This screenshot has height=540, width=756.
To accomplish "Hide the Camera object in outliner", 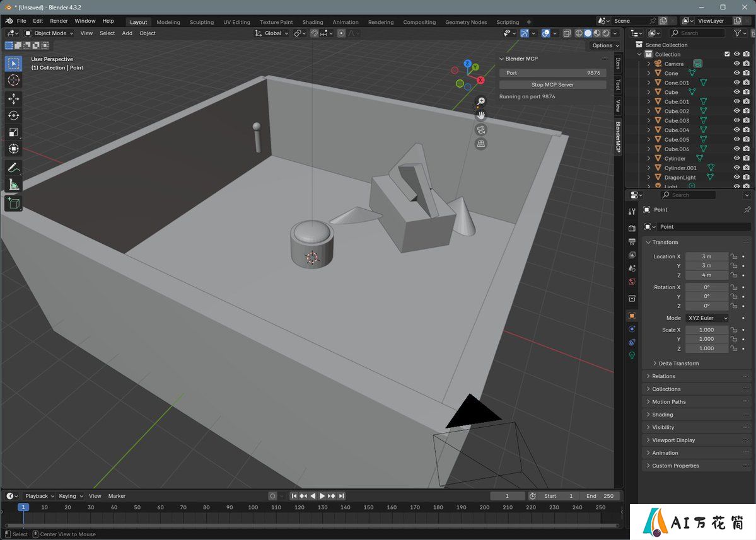I will point(736,64).
